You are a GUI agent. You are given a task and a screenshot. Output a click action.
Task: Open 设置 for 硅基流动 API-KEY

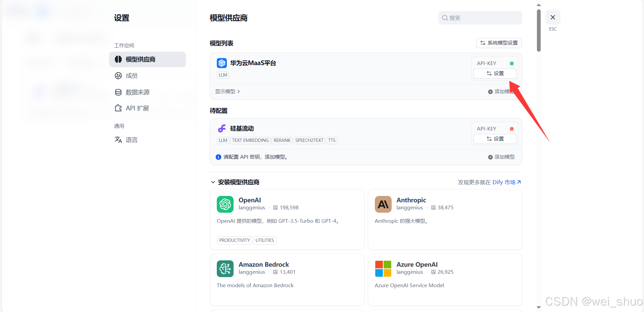495,139
